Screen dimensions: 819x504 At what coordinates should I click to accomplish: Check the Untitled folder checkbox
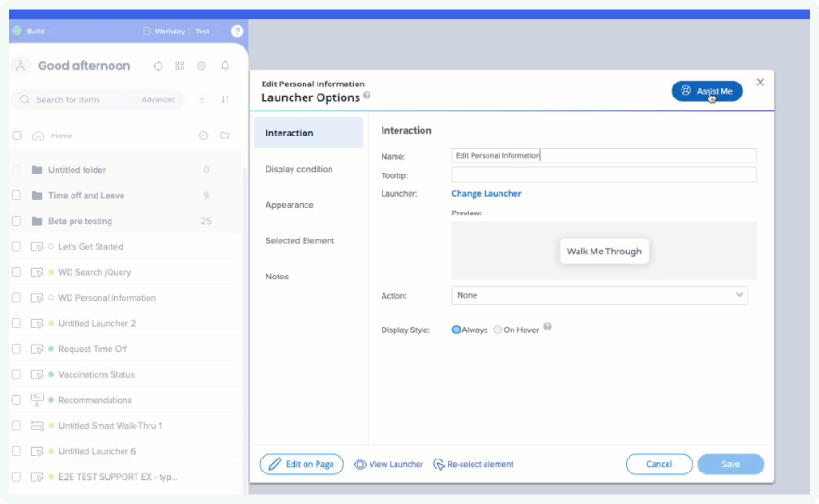18,170
